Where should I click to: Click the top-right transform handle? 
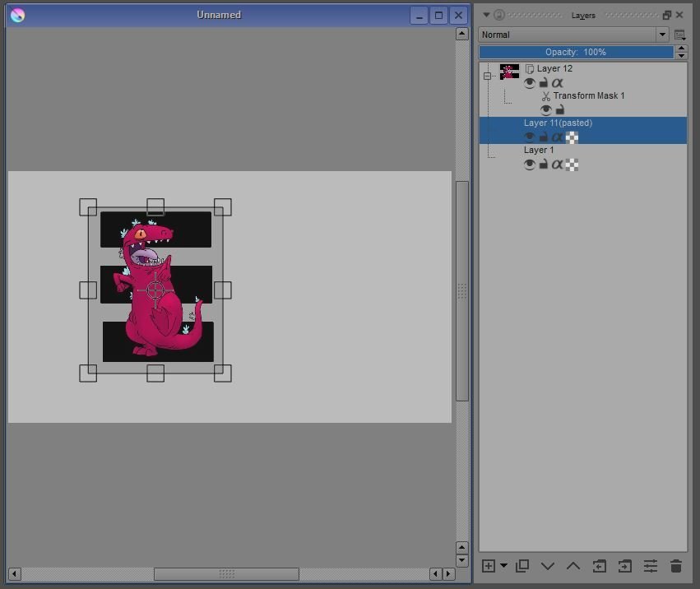tap(223, 207)
